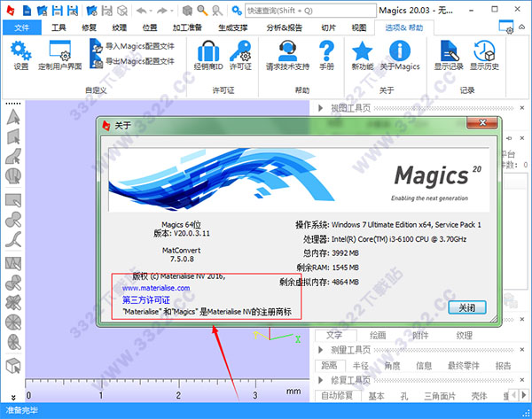
Task: Click the magnifier zoom icon in quick toolbar
Action: [202, 10]
